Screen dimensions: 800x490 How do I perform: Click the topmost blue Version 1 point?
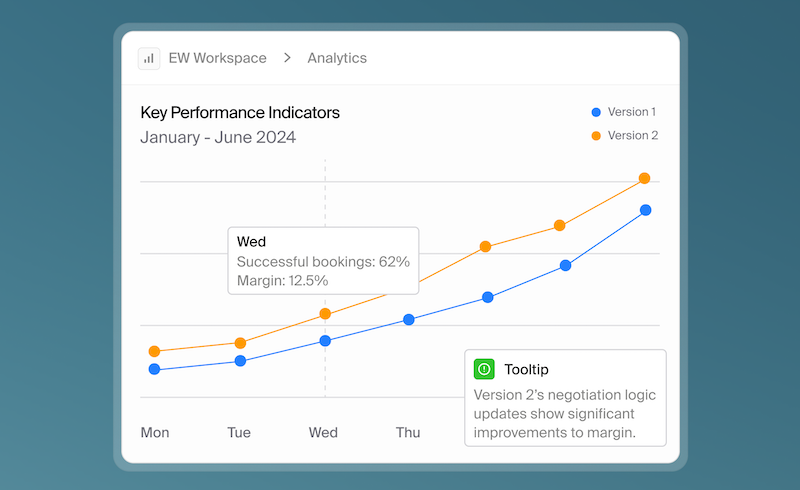[x=645, y=210]
